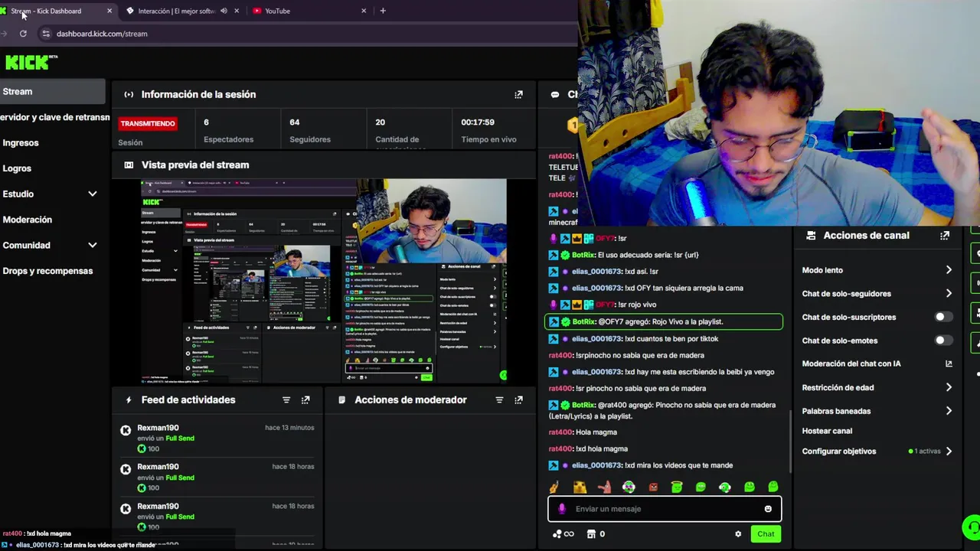Insert the guitar emote
980x551 pixels.
[x=554, y=487]
